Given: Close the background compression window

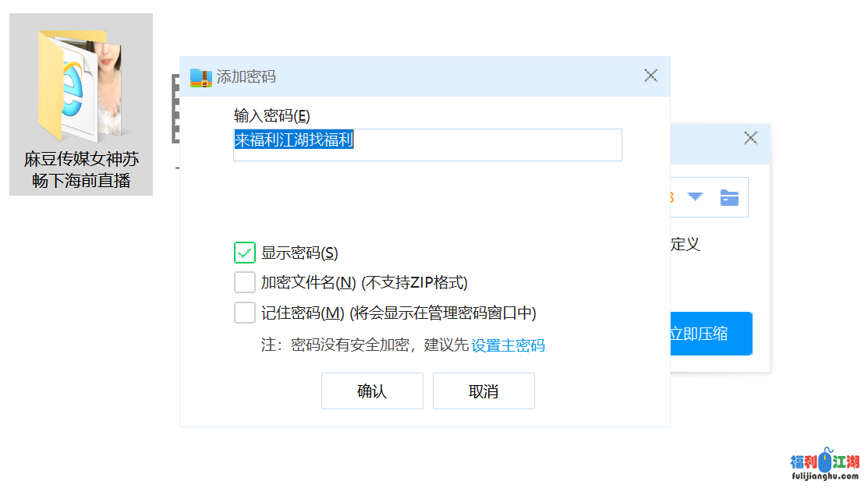Looking at the screenshot, I should click(750, 138).
